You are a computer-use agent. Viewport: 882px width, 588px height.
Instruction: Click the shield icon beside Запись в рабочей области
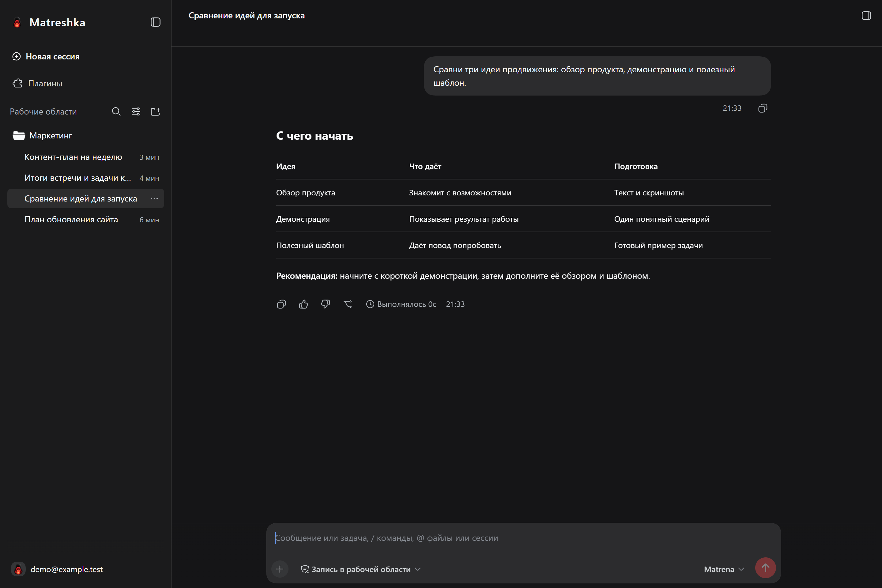pos(305,569)
